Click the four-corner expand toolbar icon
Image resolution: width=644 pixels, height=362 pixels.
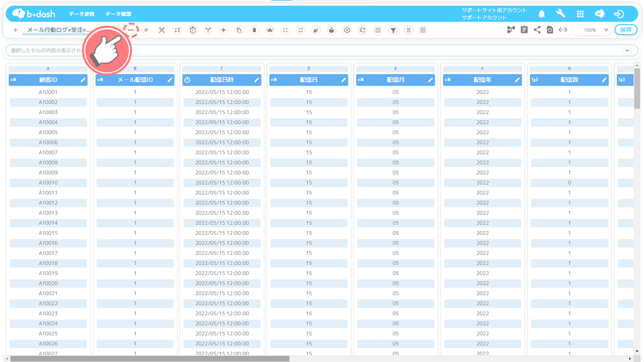tap(285, 30)
